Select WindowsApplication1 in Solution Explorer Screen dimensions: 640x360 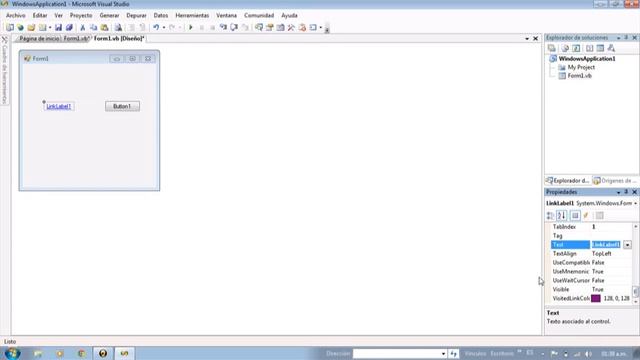587,59
